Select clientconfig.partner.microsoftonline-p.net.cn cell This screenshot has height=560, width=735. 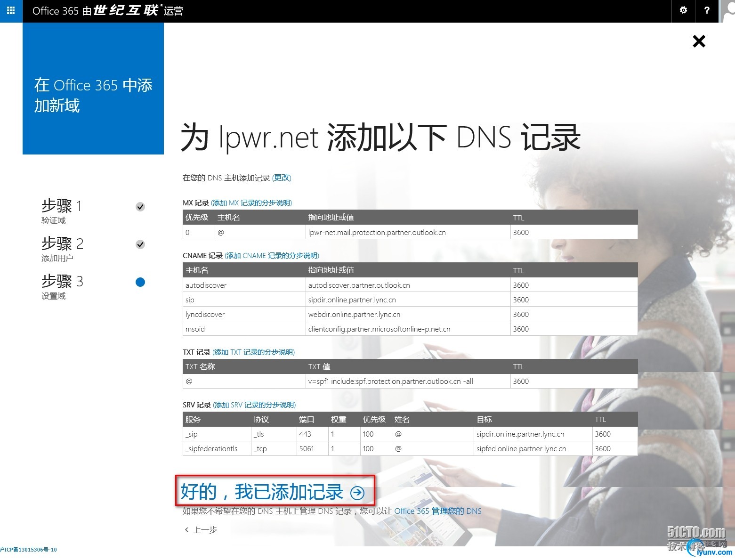point(408,329)
